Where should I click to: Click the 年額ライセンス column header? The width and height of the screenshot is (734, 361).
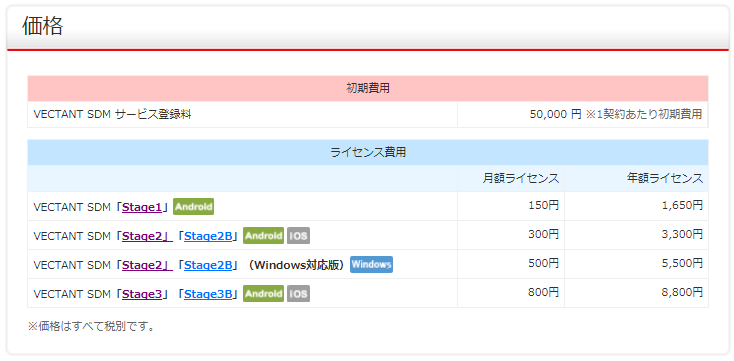tap(637, 178)
